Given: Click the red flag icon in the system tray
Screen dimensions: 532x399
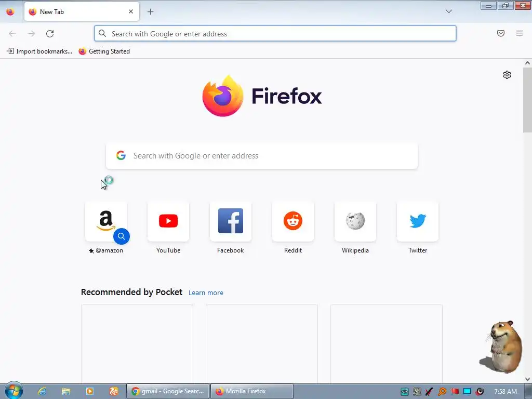Looking at the screenshot, I should [455, 392].
